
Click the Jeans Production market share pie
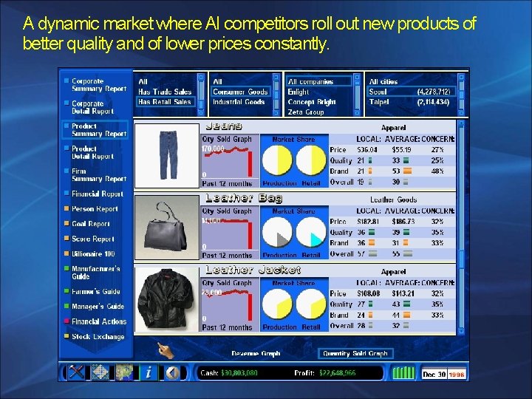(277, 160)
